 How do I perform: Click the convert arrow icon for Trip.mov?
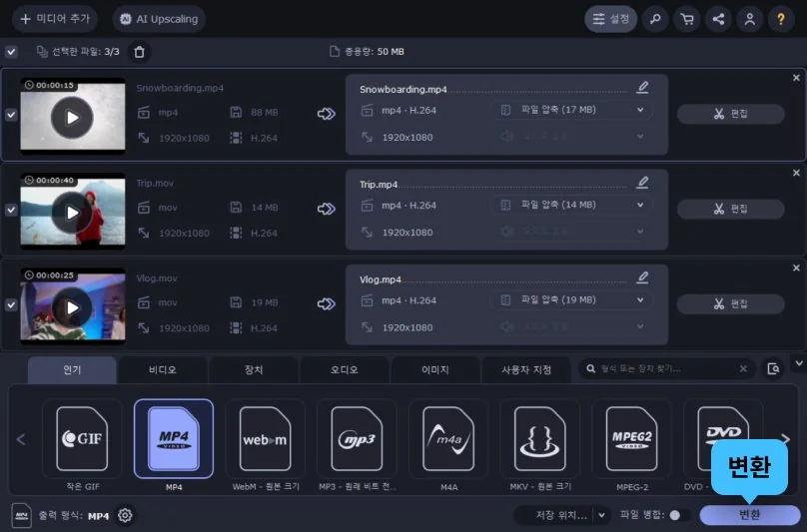coord(327,209)
